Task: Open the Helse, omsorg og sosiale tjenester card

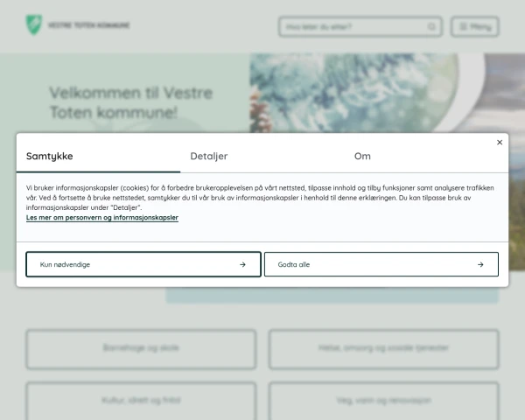Action: (x=384, y=349)
